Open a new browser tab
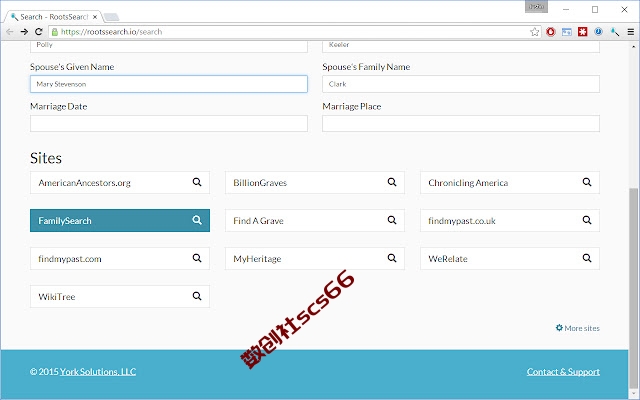The height and width of the screenshot is (400, 640). pyautogui.click(x=111, y=17)
